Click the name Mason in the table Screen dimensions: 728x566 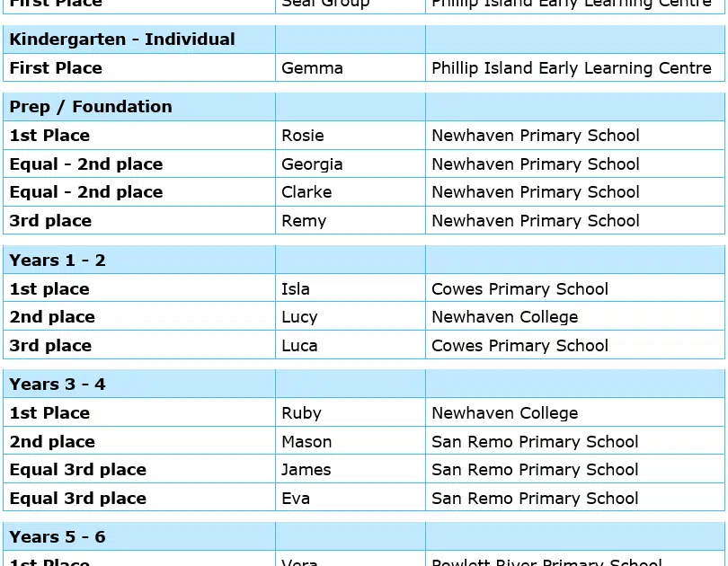coord(306,442)
